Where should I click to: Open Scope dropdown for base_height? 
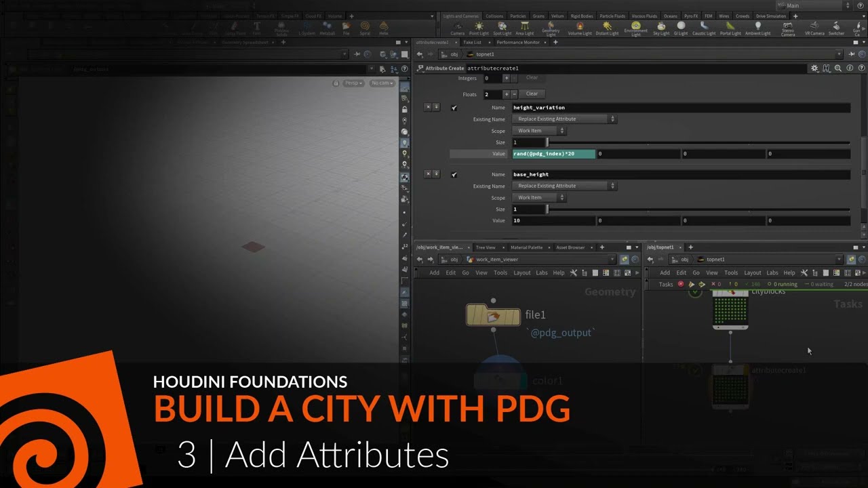pos(539,197)
